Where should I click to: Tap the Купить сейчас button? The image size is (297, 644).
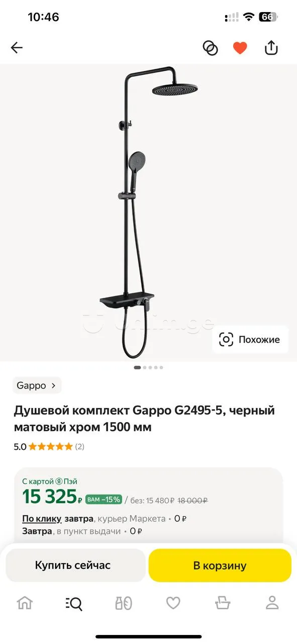tap(73, 565)
